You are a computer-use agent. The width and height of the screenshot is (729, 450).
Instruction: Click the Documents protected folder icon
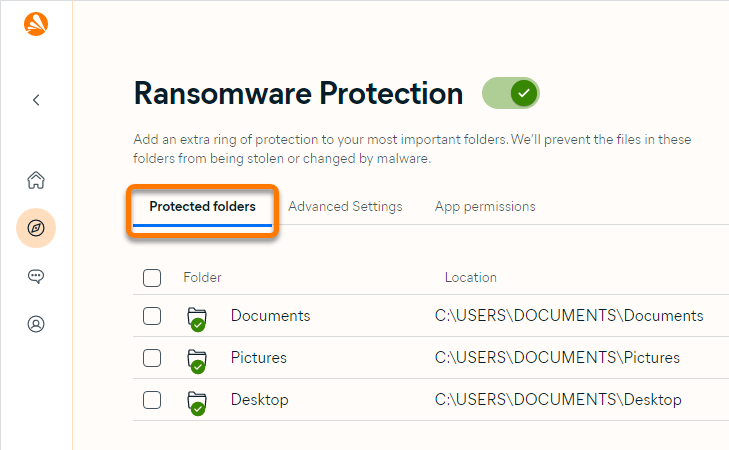pos(197,318)
